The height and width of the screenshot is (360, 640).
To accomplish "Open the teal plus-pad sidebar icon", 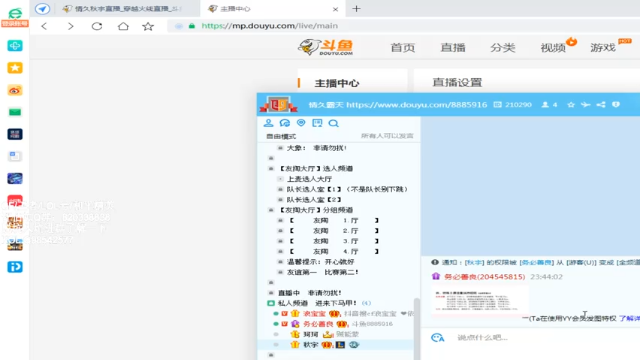I will point(15,46).
